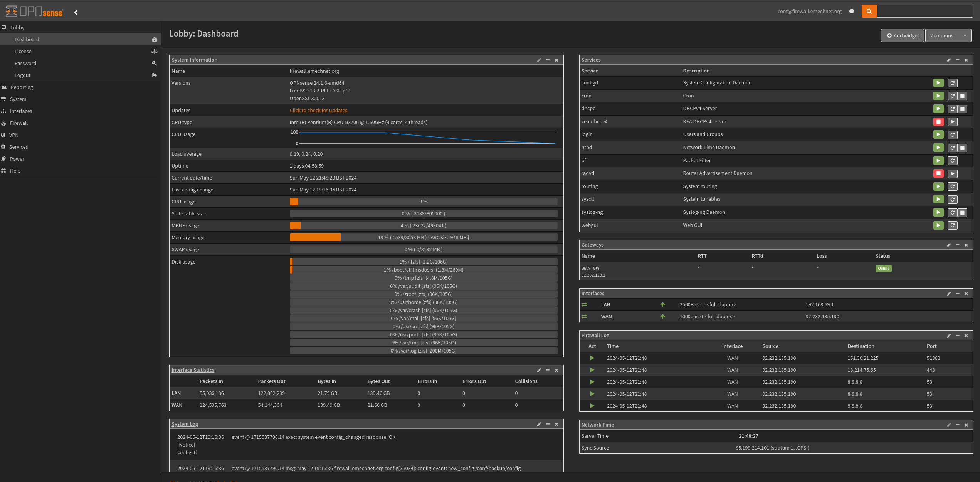
Task: Open the 2 columns dropdown
Action: pyautogui.click(x=948, y=35)
